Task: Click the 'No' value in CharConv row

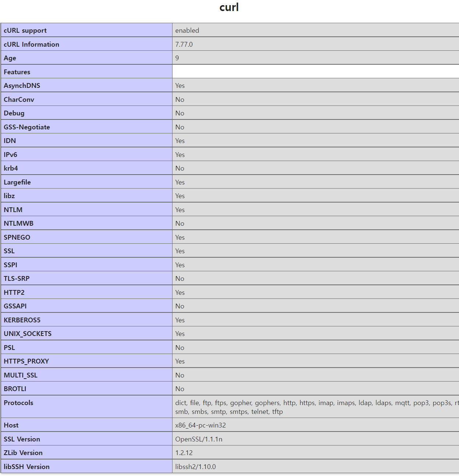Action: click(180, 100)
